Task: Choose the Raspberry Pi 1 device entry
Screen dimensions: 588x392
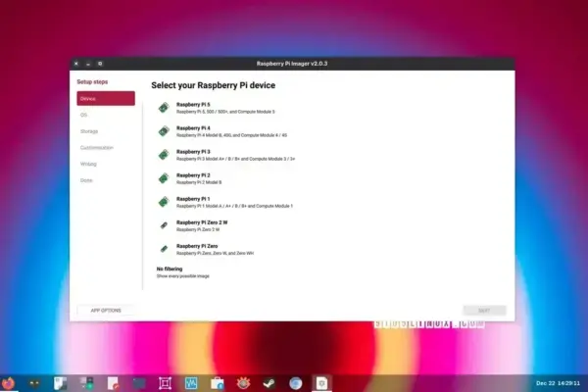Action: 330,202
